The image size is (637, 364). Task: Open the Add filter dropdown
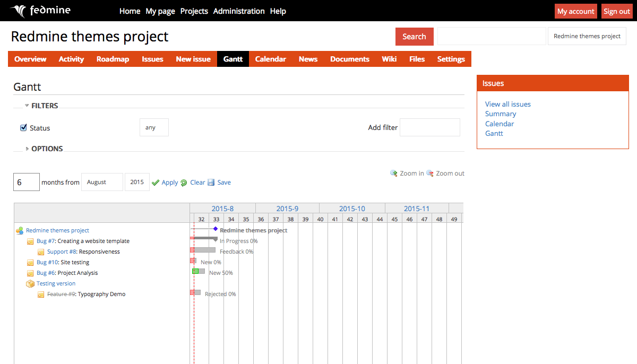429,127
